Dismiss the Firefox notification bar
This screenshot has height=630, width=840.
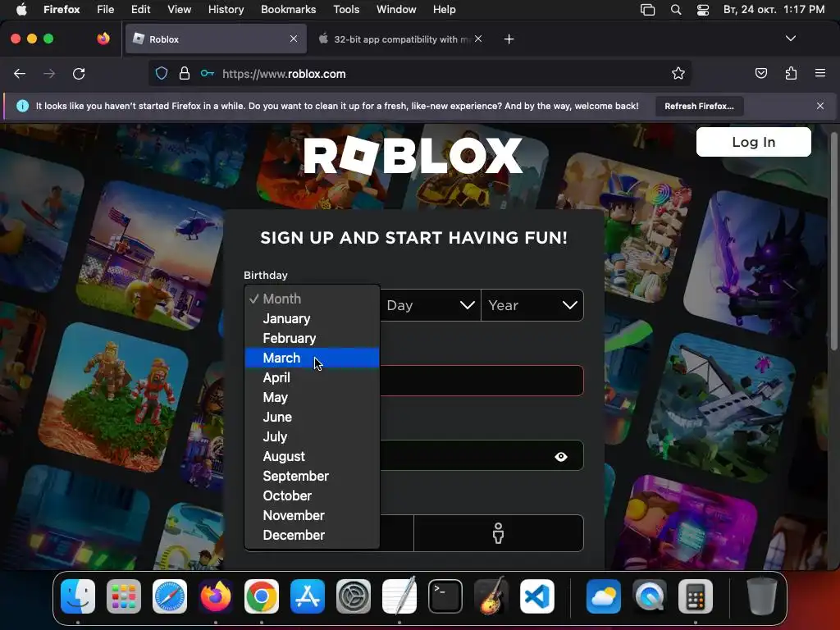point(820,106)
